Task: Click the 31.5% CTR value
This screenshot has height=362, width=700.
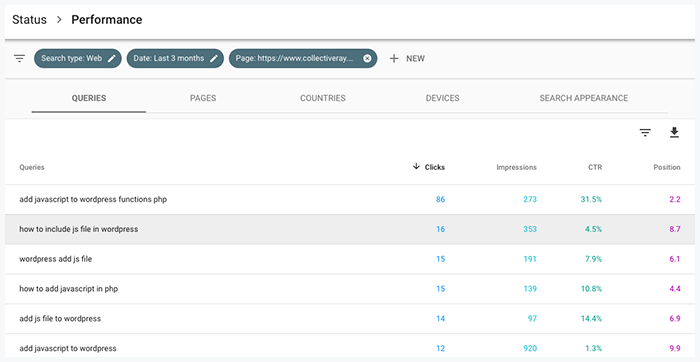Action: tap(591, 200)
